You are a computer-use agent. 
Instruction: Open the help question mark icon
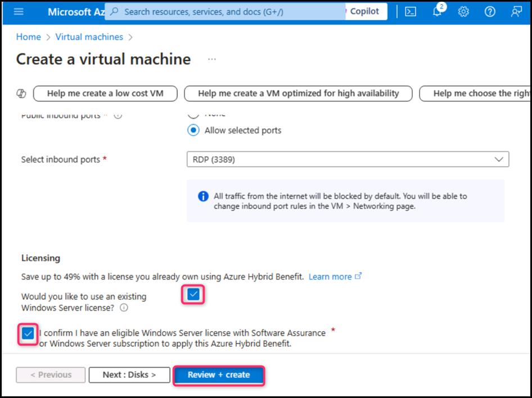point(490,12)
